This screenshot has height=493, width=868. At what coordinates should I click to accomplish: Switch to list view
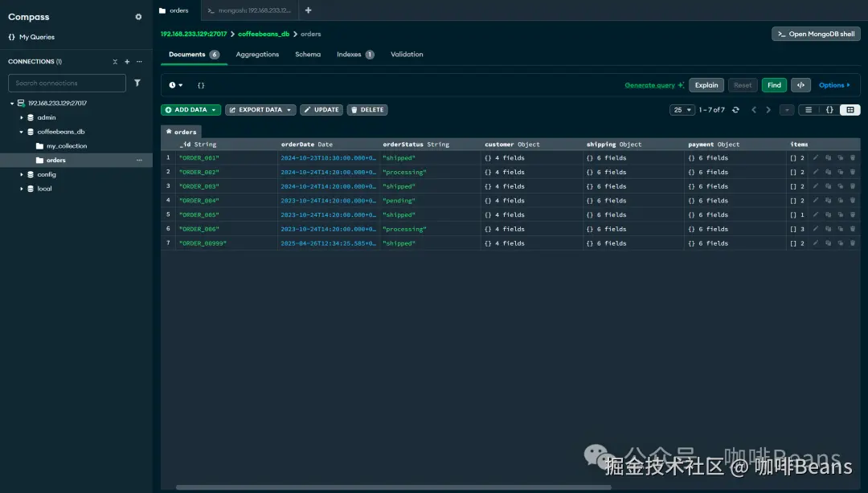[809, 110]
